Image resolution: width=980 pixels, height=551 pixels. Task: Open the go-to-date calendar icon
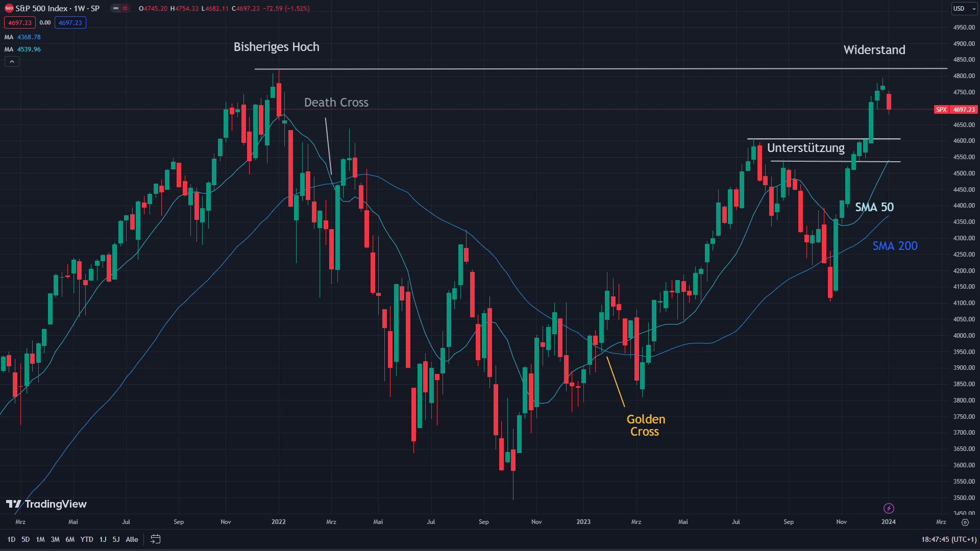pos(156,539)
